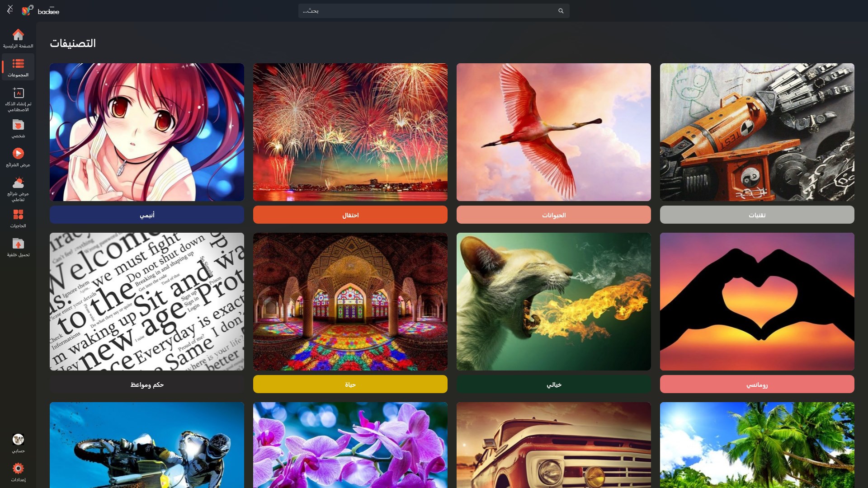This screenshot has width=868, height=488.
Task: Focus the search (بحث) input field
Action: click(434, 11)
